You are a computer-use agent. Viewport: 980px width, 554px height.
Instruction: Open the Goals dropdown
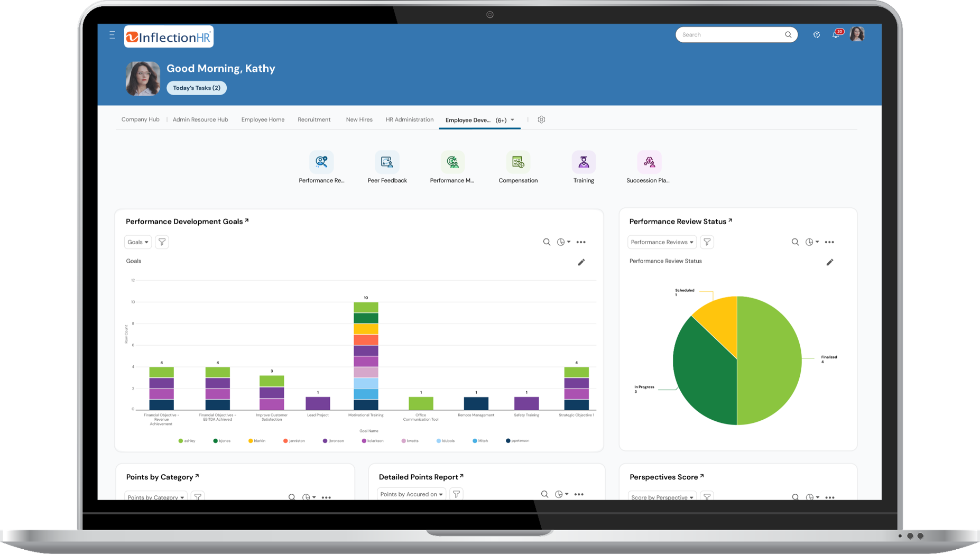[x=138, y=242]
